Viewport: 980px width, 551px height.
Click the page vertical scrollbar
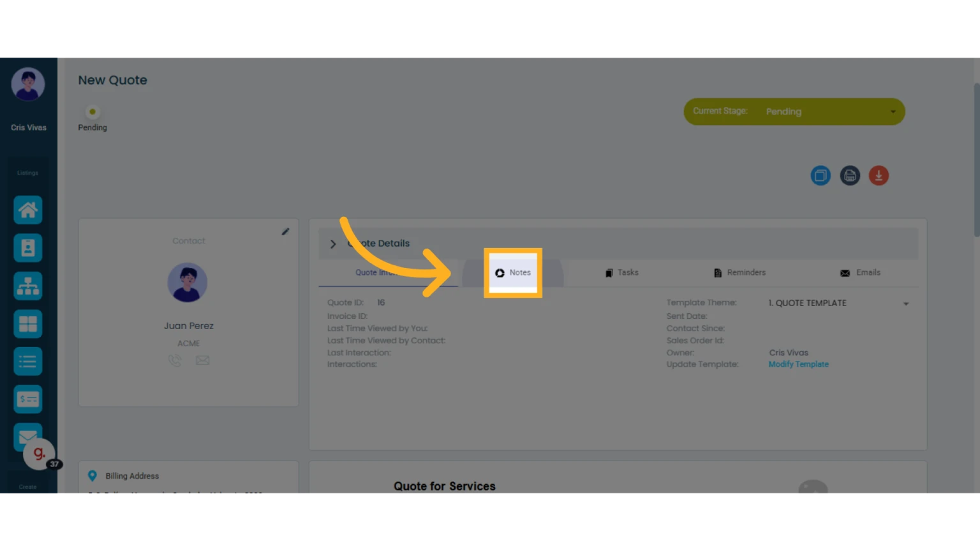[x=976, y=159]
